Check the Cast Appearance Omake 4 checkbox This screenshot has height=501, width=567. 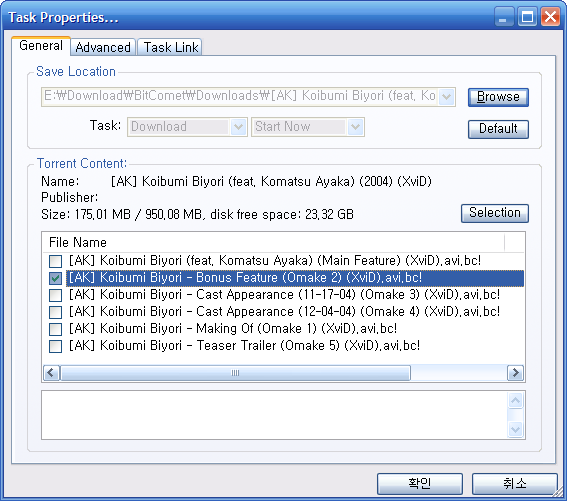point(55,312)
